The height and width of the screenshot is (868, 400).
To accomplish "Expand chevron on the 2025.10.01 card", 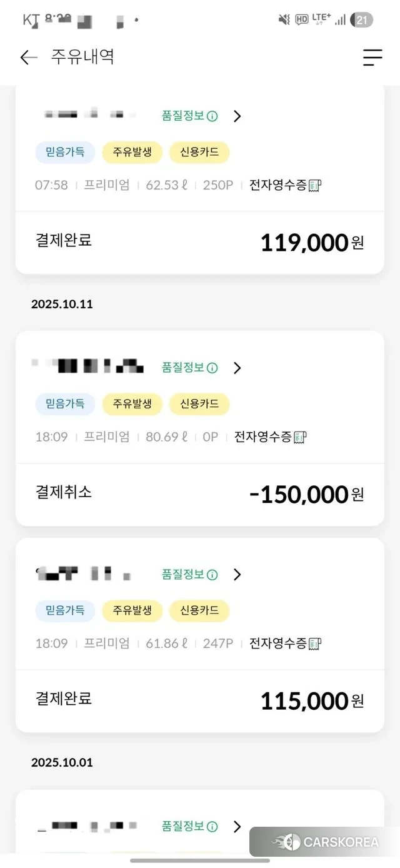I will (237, 827).
